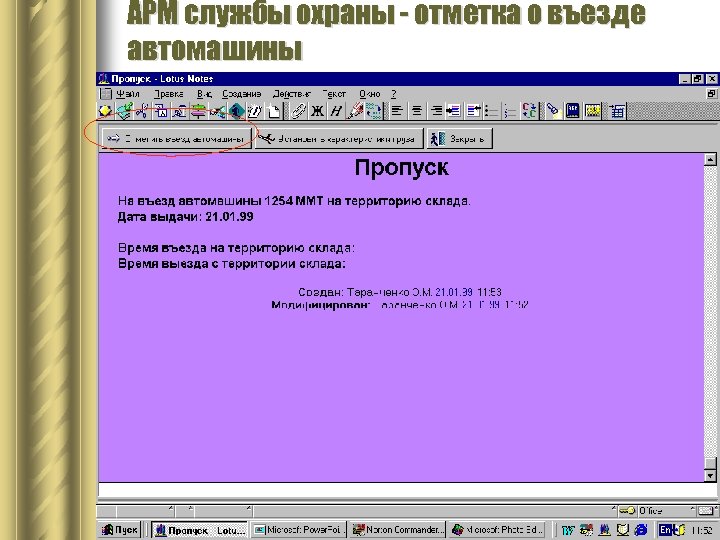The image size is (720, 540).
Task: Click the Дата выдачи: 21.01.99 line
Action: tap(186, 217)
